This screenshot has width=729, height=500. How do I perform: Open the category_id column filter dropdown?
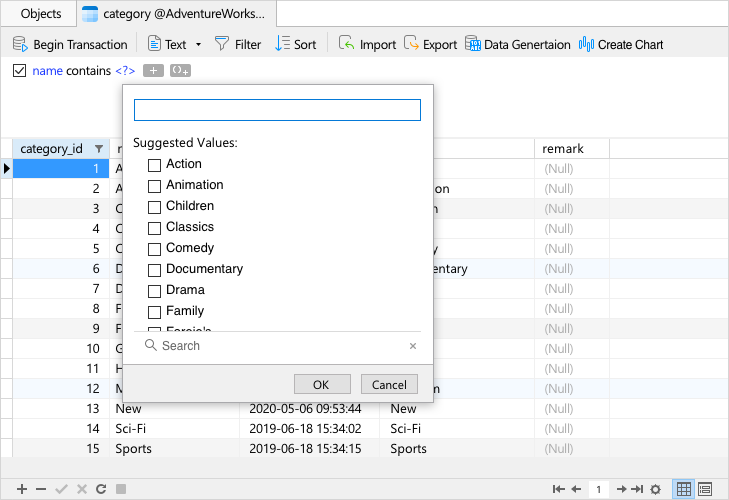pos(99,149)
